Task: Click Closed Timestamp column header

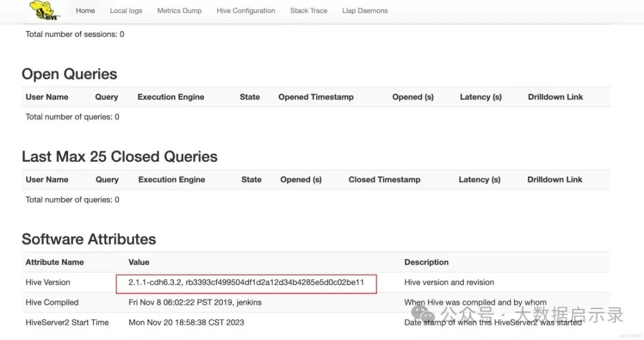Action: 385,180
